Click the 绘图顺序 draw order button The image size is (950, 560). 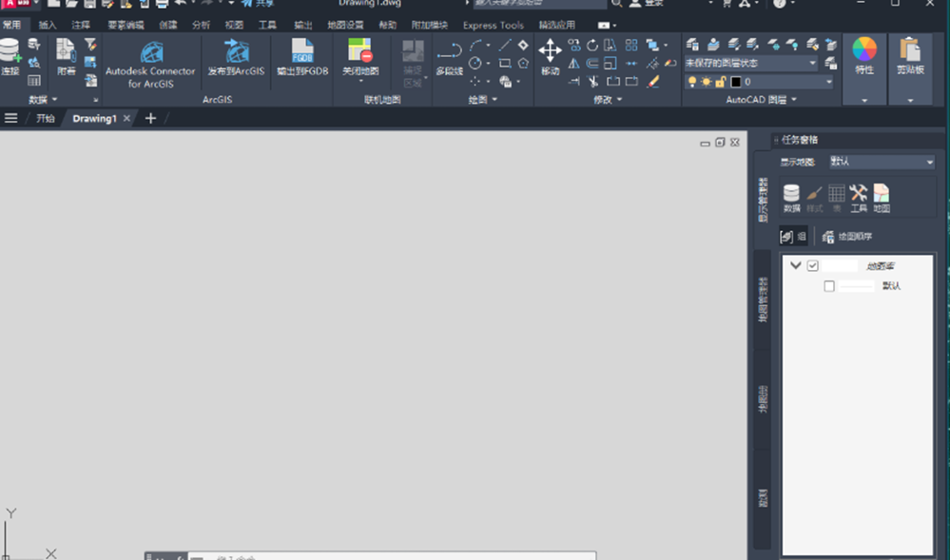(x=847, y=237)
